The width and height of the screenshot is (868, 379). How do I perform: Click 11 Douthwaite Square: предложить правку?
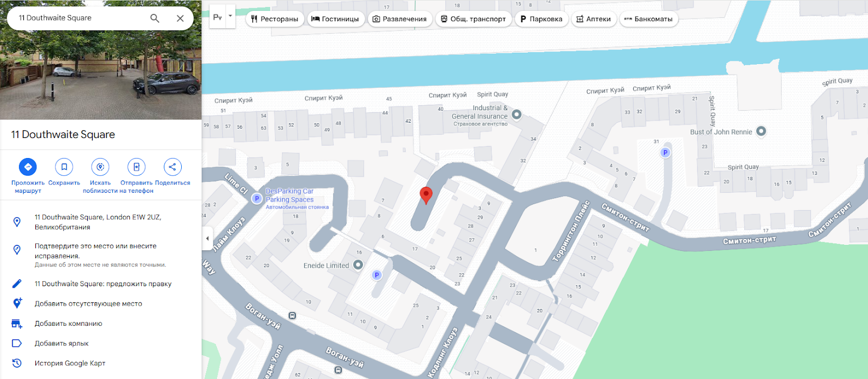click(103, 284)
